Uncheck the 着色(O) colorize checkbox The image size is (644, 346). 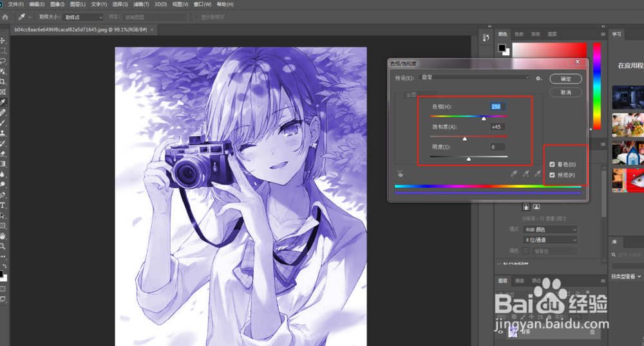552,165
